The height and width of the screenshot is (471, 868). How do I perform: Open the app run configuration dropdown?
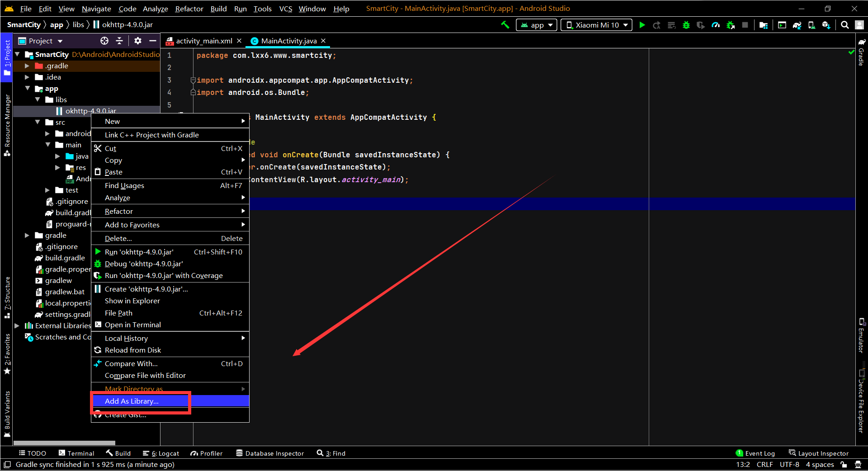click(537, 25)
